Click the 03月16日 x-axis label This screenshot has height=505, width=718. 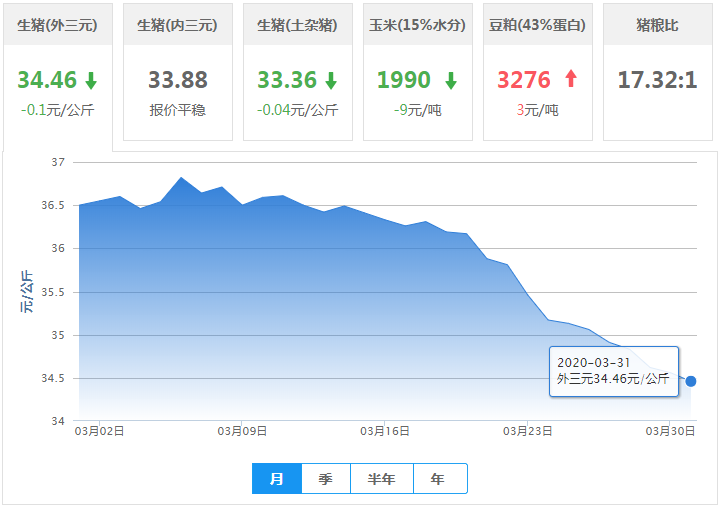386,431
